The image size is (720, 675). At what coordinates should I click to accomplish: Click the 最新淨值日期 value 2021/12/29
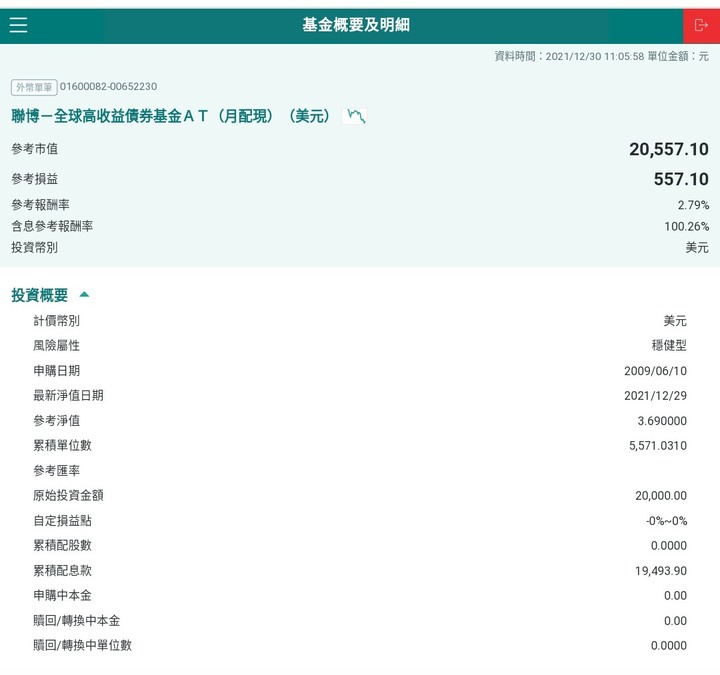(x=655, y=396)
